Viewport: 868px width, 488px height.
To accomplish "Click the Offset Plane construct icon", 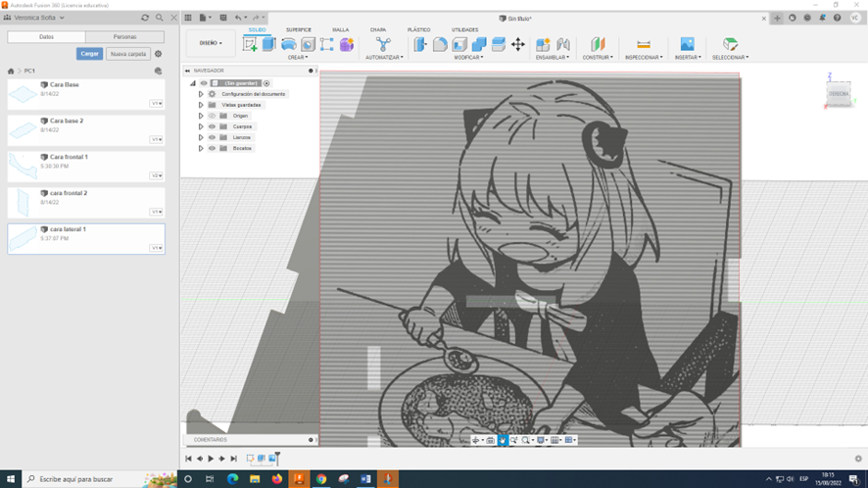I will click(598, 44).
